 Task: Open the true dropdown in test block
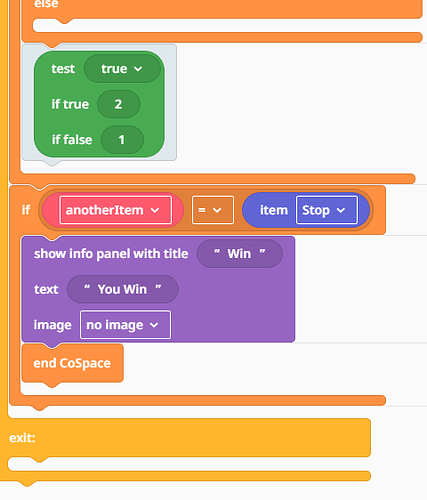[122, 69]
